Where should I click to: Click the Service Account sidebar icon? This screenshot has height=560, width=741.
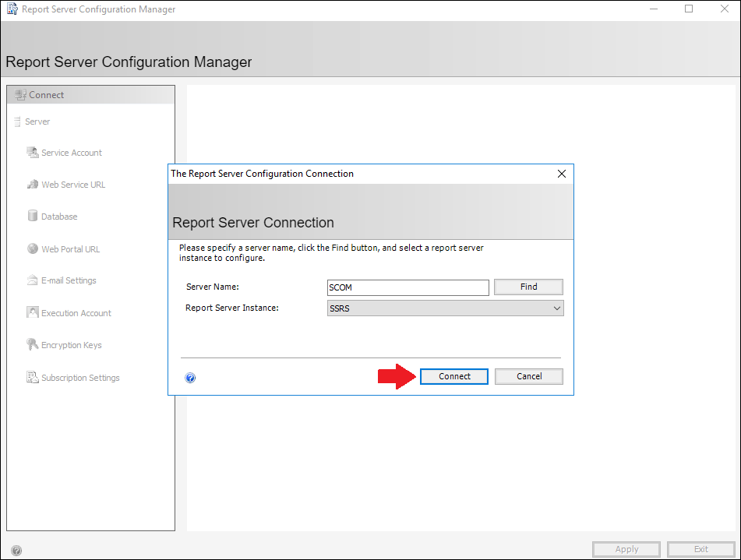[33, 152]
